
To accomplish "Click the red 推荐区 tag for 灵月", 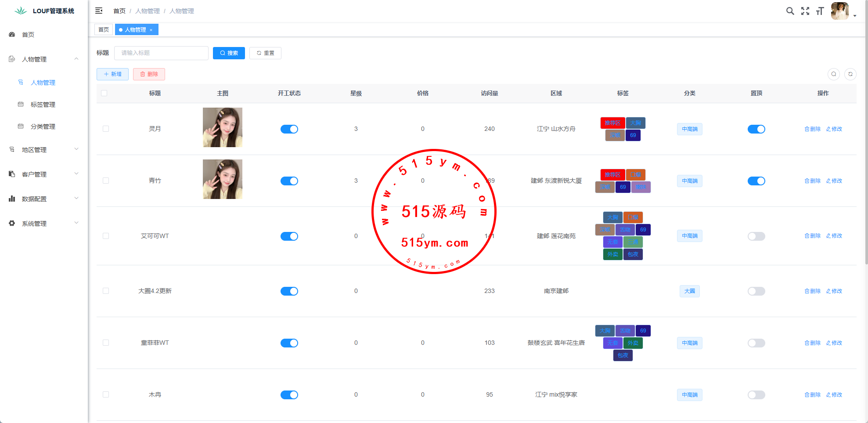I will click(612, 123).
